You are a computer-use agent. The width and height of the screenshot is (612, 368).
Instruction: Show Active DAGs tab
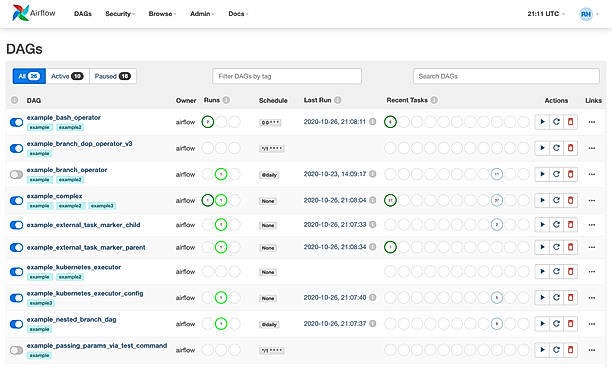click(x=67, y=76)
